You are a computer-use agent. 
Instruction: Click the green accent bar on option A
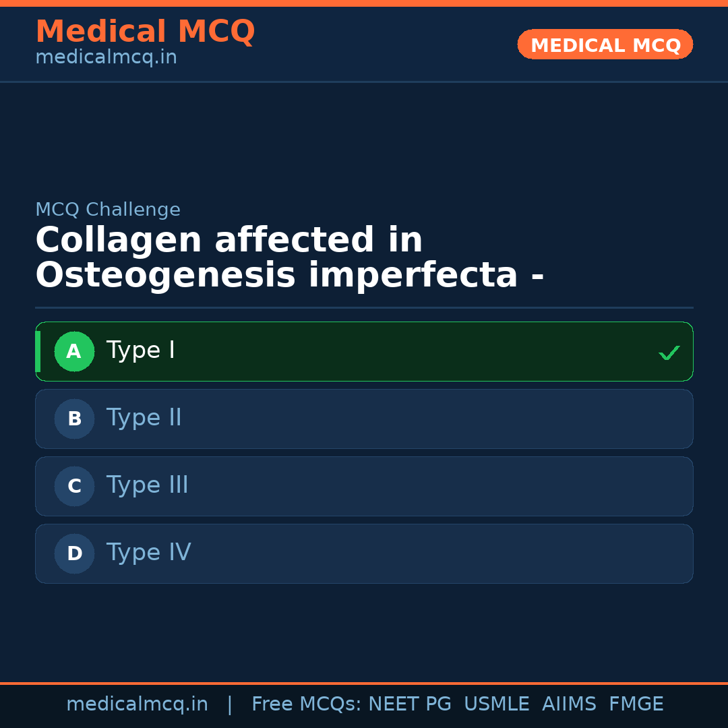[38, 351]
